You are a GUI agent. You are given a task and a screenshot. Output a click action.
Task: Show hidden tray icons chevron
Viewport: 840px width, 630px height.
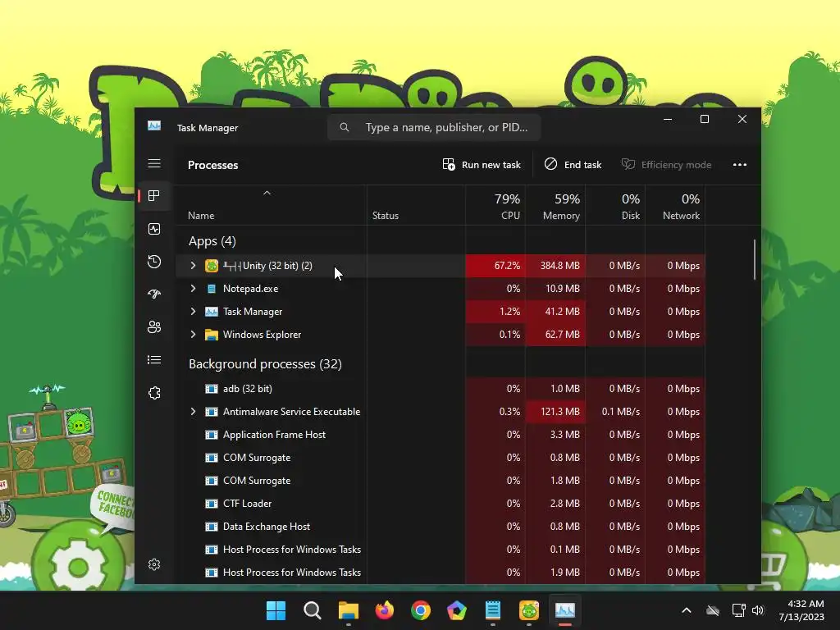click(687, 610)
